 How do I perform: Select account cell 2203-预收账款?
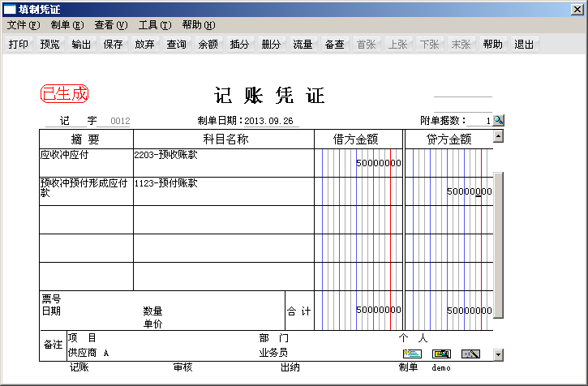224,163
